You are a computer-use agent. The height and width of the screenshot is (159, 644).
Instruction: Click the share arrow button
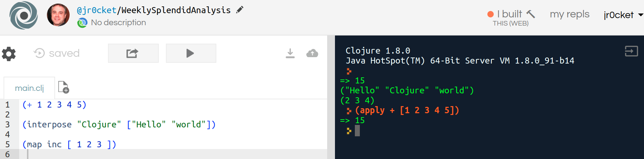coord(133,53)
